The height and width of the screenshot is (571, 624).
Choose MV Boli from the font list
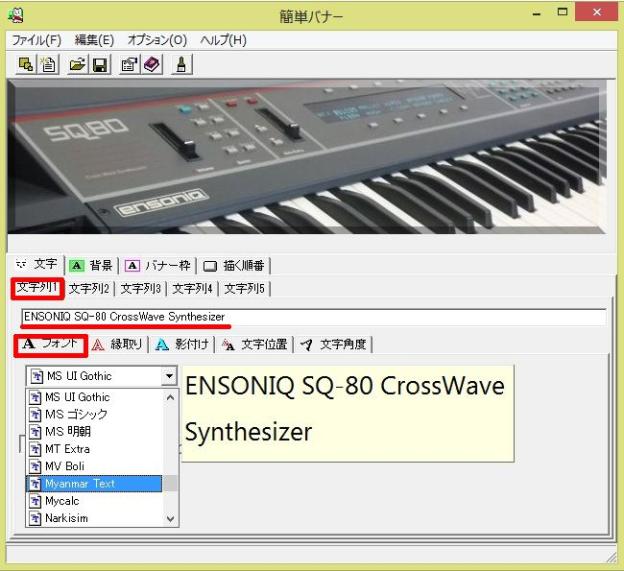click(x=94, y=466)
